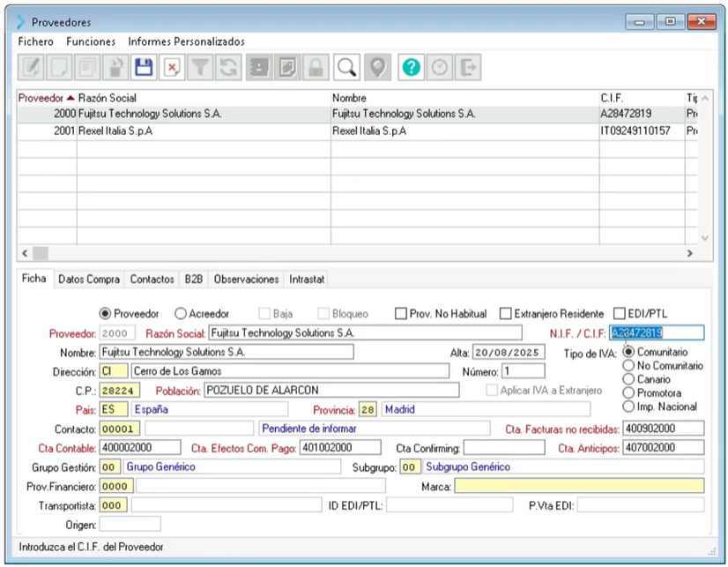Click the red X cancel changes icon
Image resolution: width=728 pixels, height=567 pixels.
pos(172,68)
